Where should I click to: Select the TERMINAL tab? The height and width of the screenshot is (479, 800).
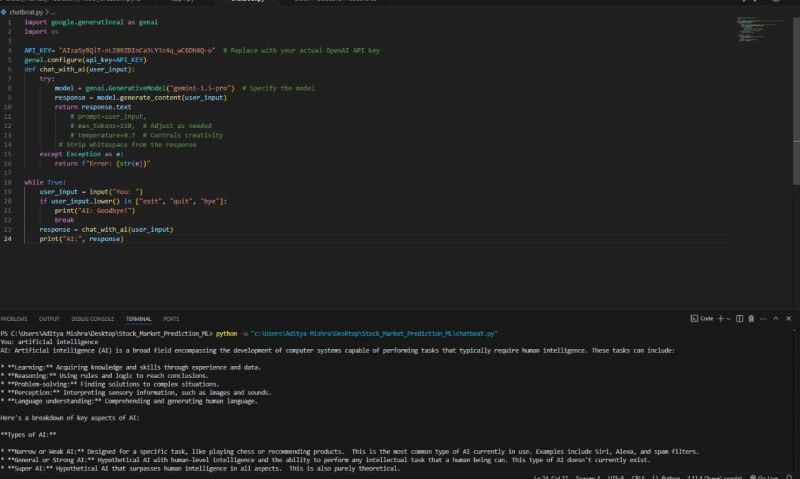[x=138, y=319]
